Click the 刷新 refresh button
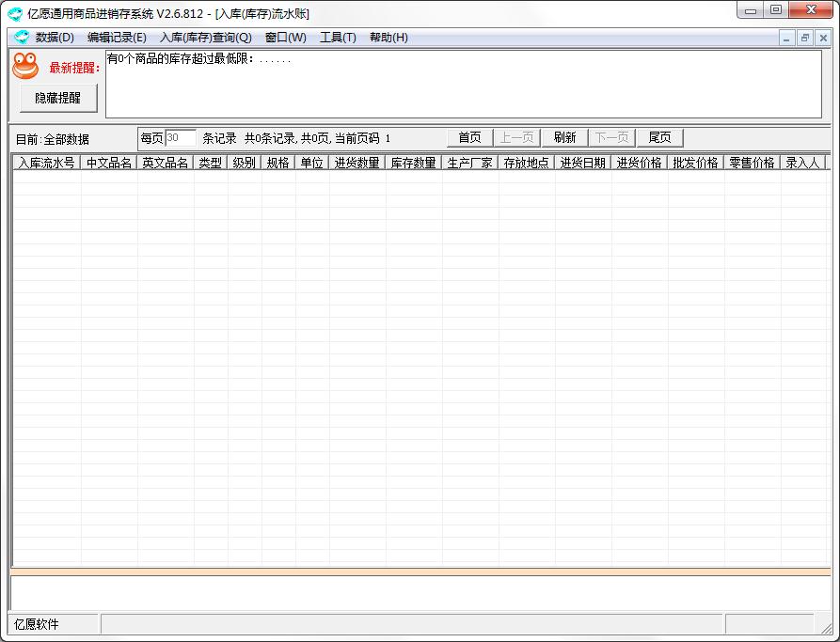 (x=564, y=137)
